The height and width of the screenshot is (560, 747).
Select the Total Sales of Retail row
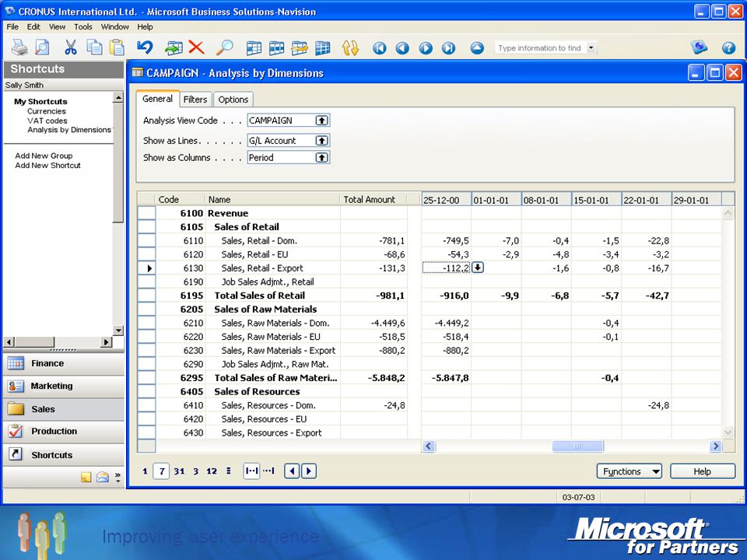[x=430, y=296]
